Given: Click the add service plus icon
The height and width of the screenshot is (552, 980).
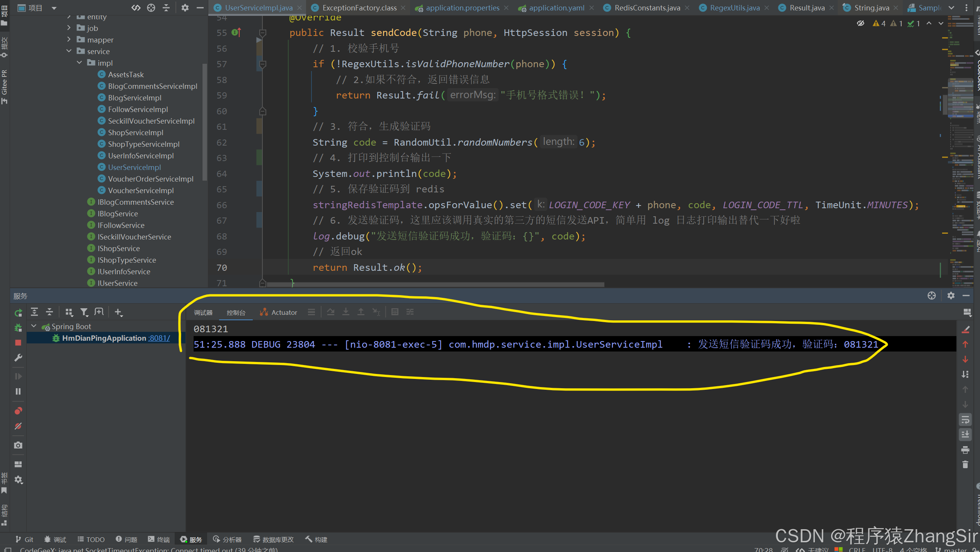Looking at the screenshot, I should (x=118, y=312).
